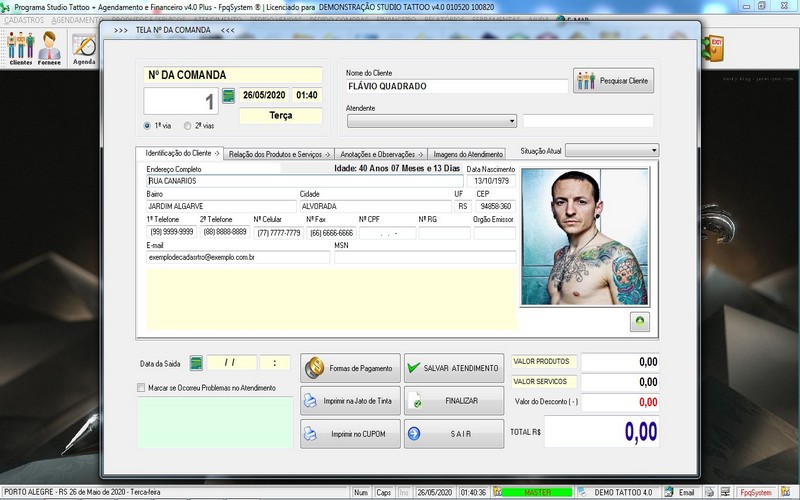800x500 pixels.
Task: Select the 2ª vias radio option
Action: (x=187, y=126)
